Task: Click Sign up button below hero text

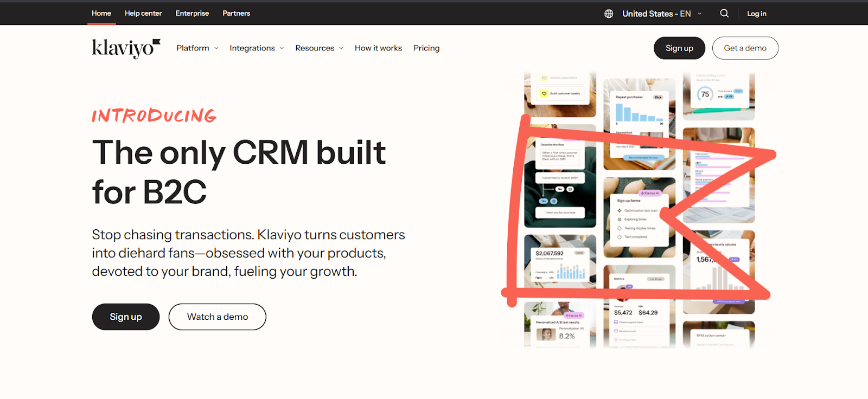Action: tap(126, 317)
